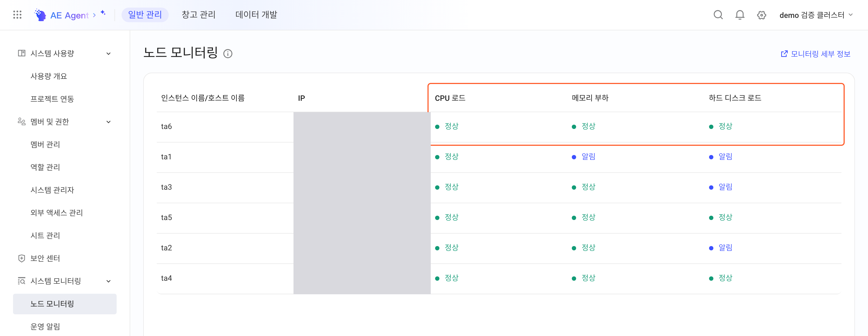Click the 멤버 및 권한 sidebar icon
The height and width of the screenshot is (336, 868).
pos(22,122)
